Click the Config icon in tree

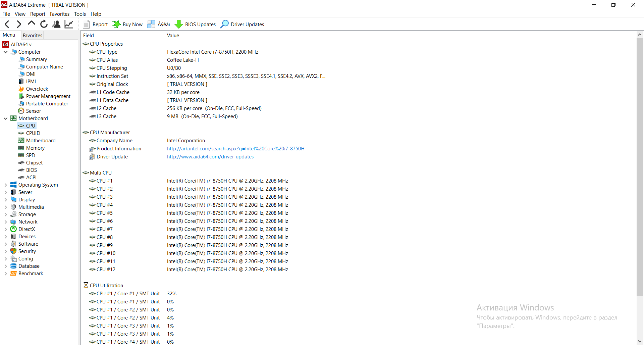tap(13, 259)
